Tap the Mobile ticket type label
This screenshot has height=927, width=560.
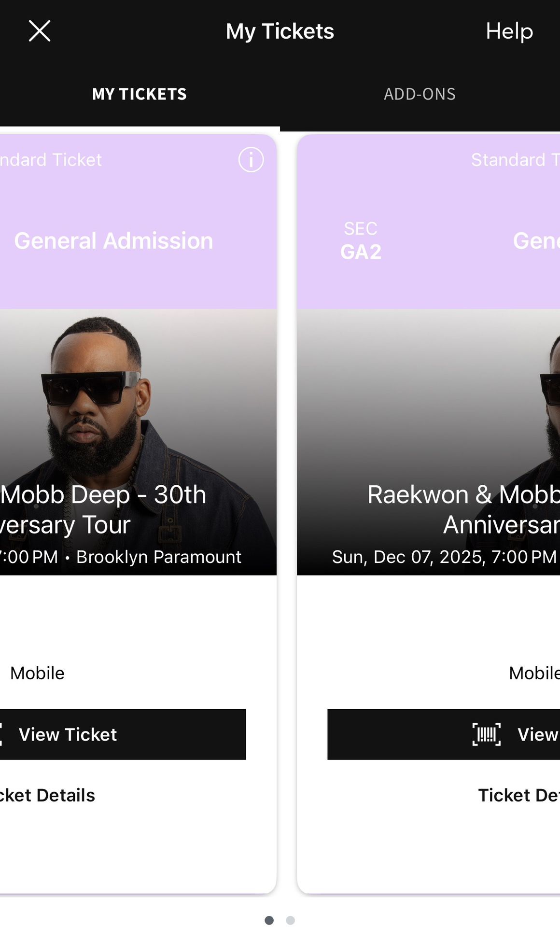click(38, 673)
